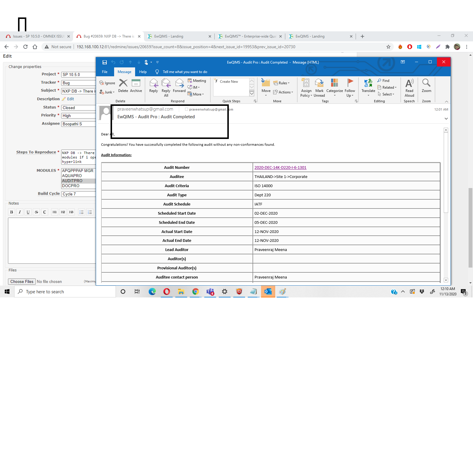Screen dimensions: 473x476
Task: Translate the message
Action: click(x=368, y=87)
